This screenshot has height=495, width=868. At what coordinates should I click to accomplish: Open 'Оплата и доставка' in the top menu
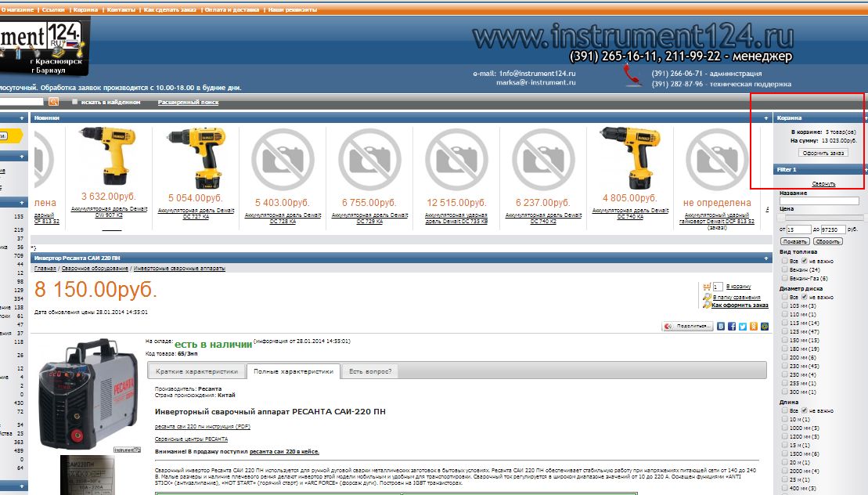(232, 10)
